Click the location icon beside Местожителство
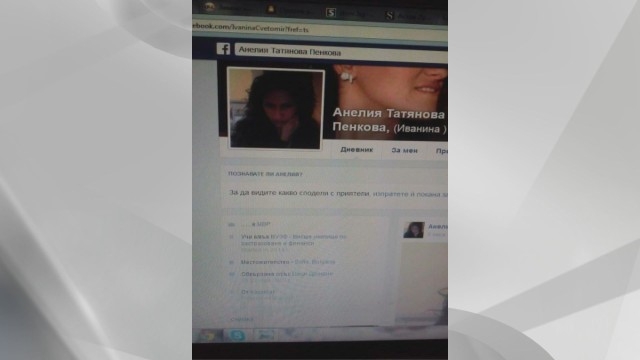640x360 pixels. tap(231, 262)
